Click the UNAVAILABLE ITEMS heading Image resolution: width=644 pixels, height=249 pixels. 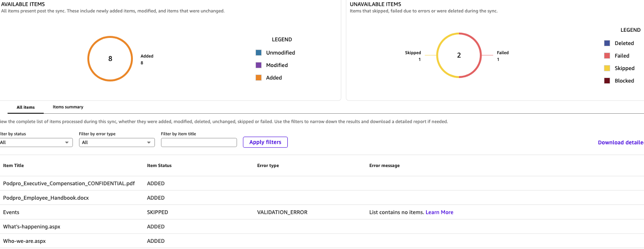click(375, 4)
